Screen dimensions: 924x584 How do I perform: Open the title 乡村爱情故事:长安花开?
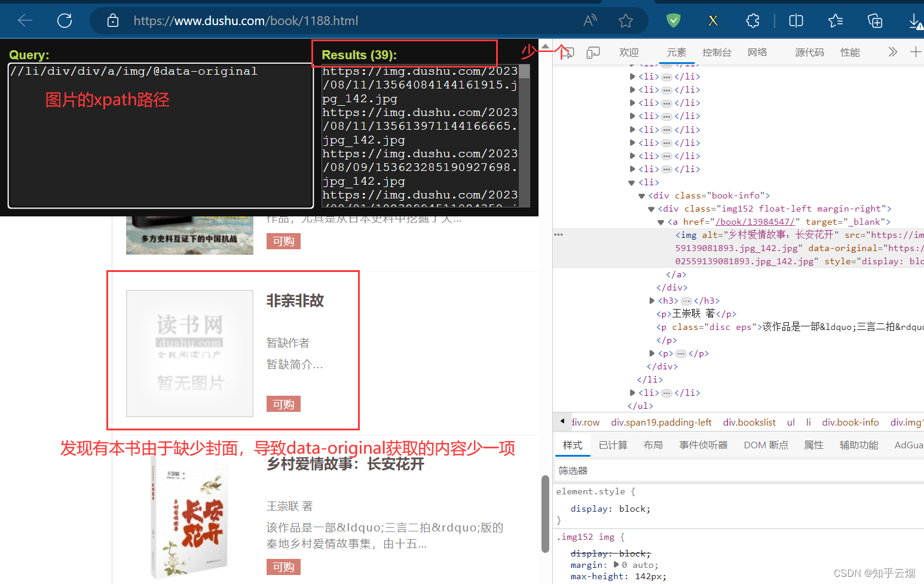coord(345,464)
